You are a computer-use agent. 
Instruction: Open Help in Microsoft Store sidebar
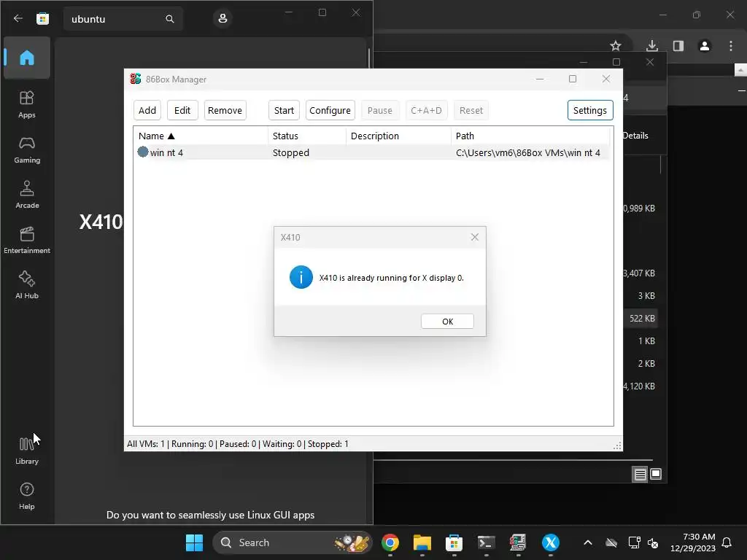[27, 496]
